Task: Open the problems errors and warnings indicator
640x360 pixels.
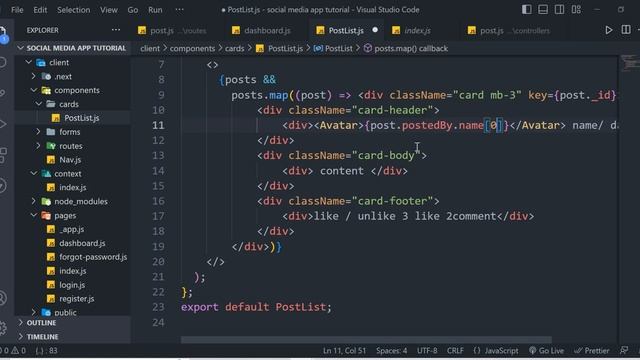Action: [13, 351]
